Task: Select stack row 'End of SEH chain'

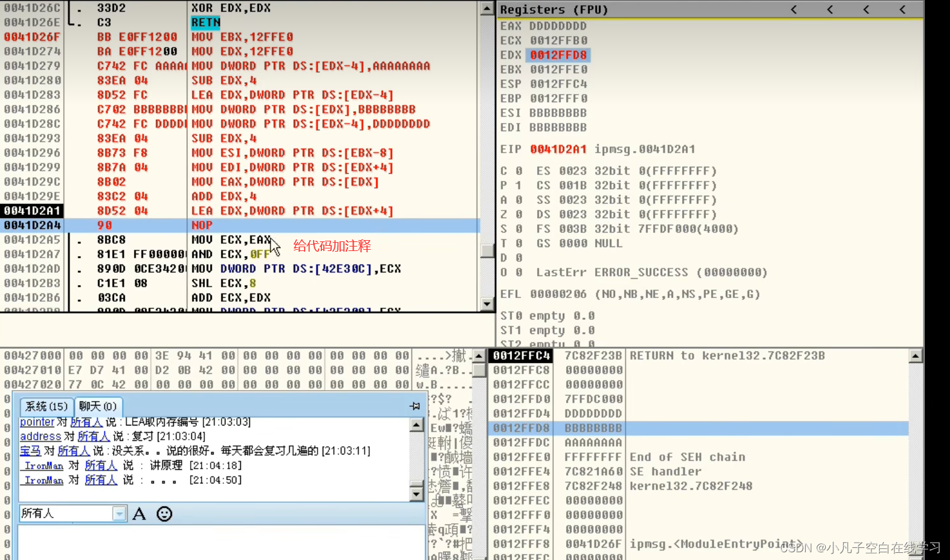Action: point(699,457)
